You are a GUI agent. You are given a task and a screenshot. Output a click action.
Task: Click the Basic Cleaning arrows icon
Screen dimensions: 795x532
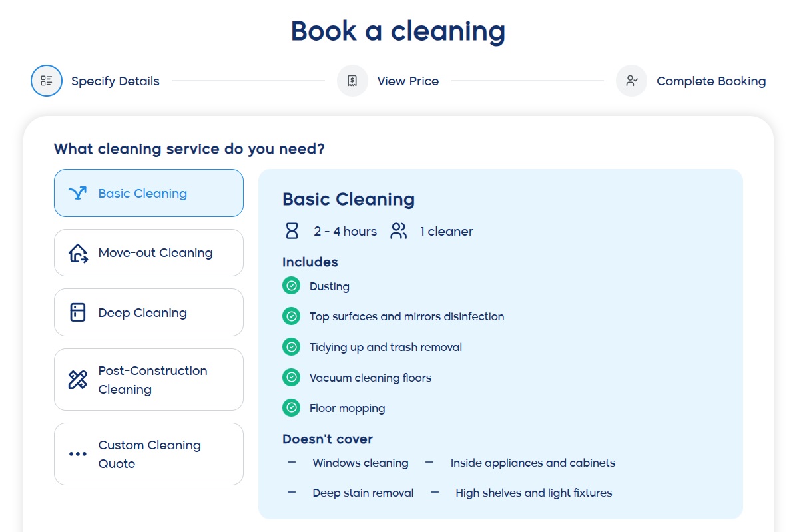coord(78,193)
